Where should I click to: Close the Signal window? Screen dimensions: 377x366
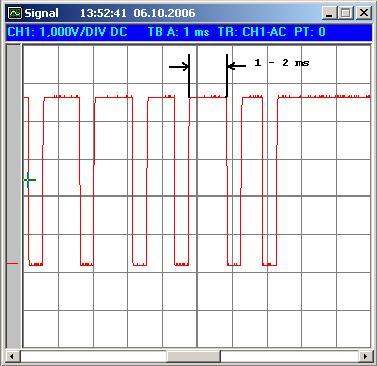click(363, 13)
